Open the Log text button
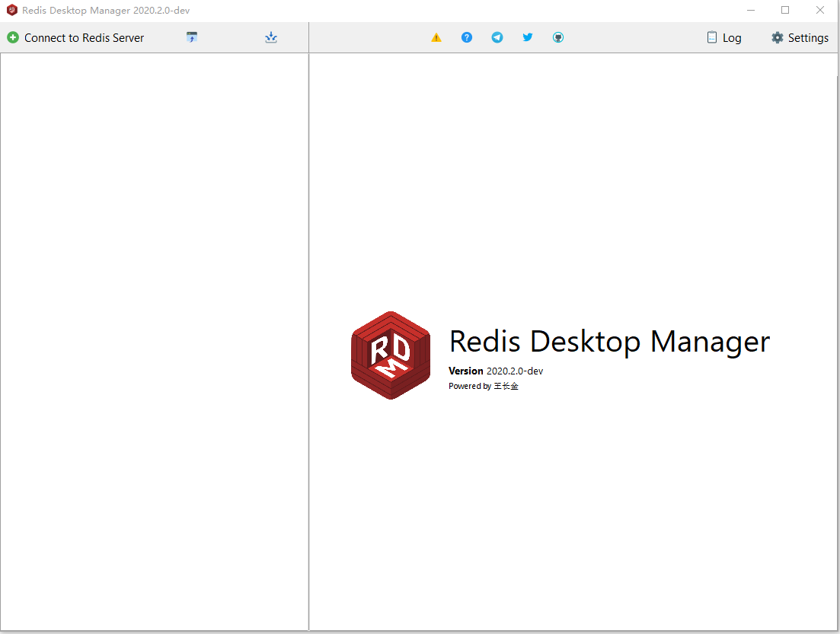The width and height of the screenshot is (840, 634). [732, 38]
